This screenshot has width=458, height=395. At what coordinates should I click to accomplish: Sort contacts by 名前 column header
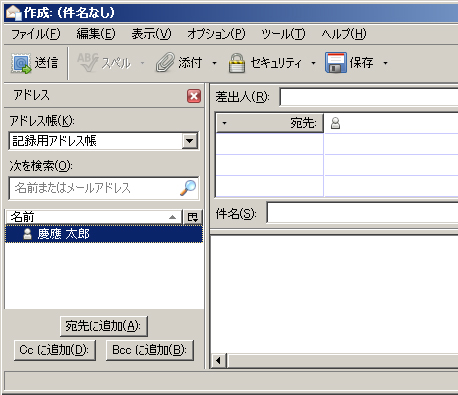(x=93, y=217)
